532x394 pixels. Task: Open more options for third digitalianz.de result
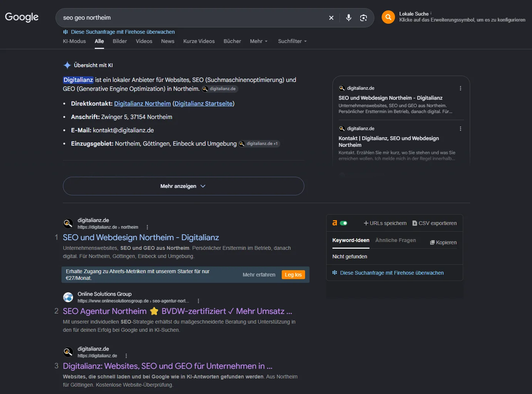click(x=126, y=356)
